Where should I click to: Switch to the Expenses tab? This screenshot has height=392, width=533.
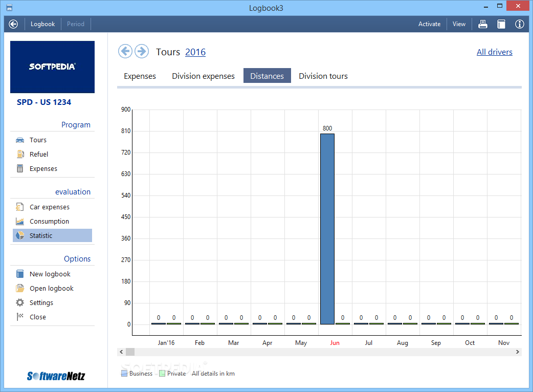140,76
